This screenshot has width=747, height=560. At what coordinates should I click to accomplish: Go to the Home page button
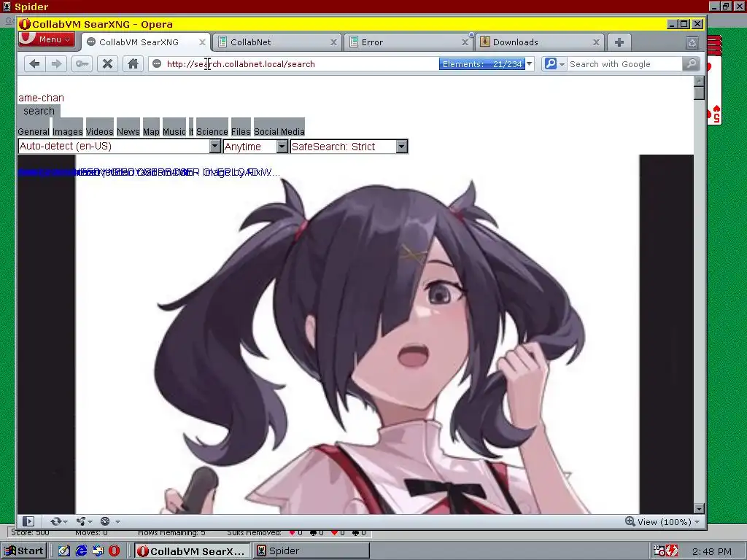(x=133, y=64)
